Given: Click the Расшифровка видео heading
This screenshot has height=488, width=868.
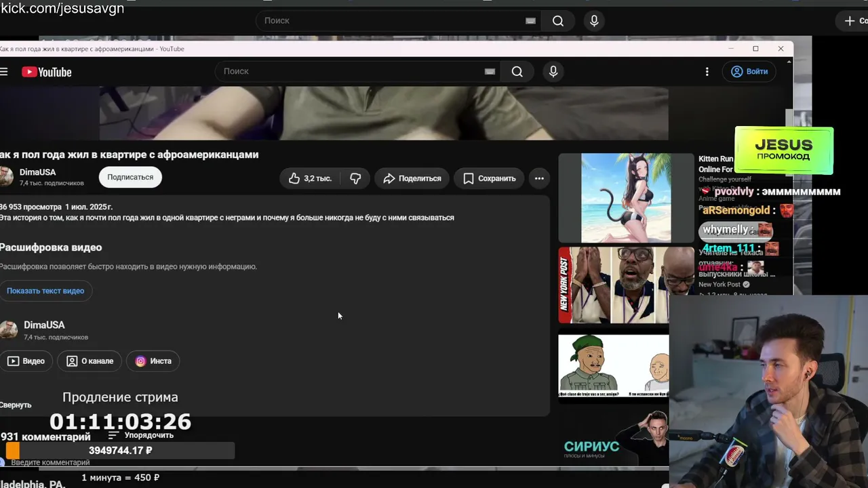Looking at the screenshot, I should tap(51, 247).
